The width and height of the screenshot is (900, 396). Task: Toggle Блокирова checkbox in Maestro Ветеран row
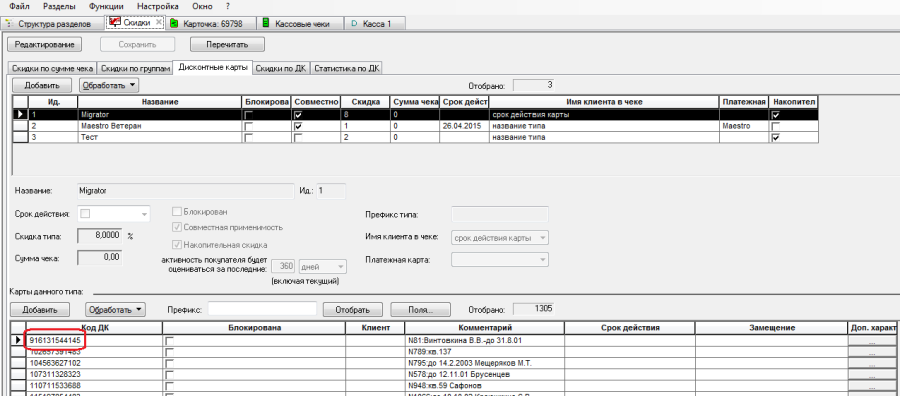click(248, 126)
